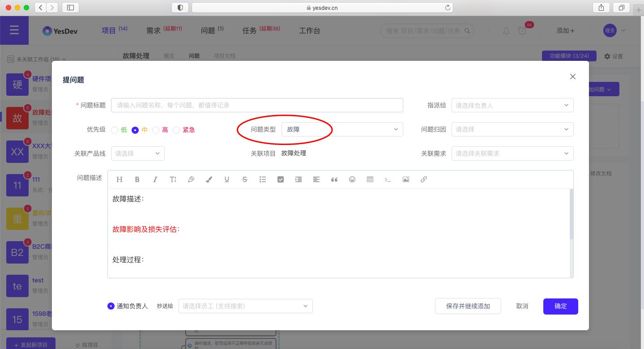Insert a table into the problem description
This screenshot has height=349, width=644.
(370, 179)
